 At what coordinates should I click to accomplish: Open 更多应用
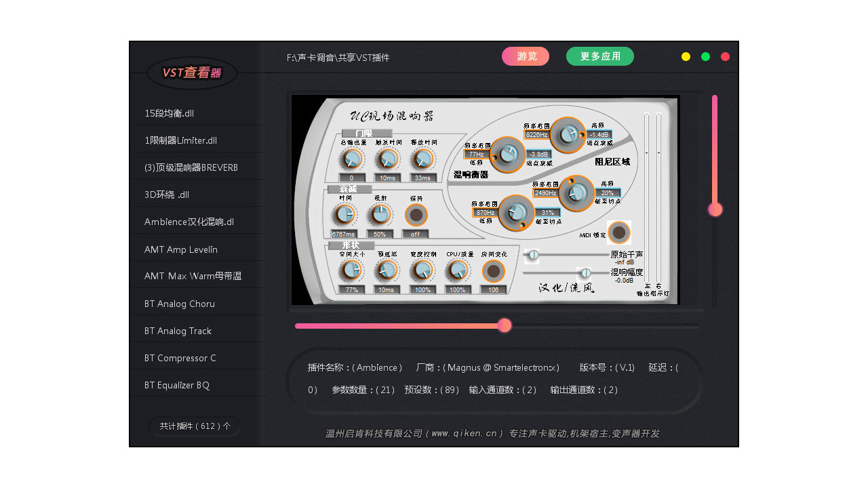[x=599, y=56]
